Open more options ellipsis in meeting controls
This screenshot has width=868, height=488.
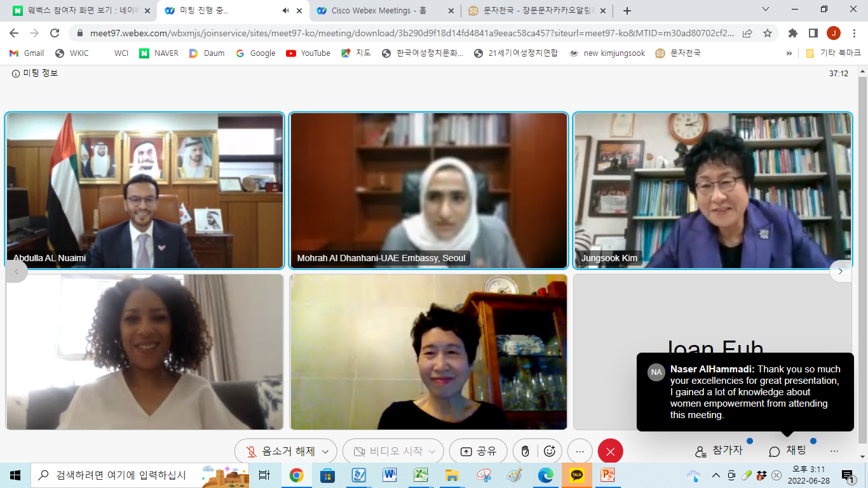tap(580, 451)
